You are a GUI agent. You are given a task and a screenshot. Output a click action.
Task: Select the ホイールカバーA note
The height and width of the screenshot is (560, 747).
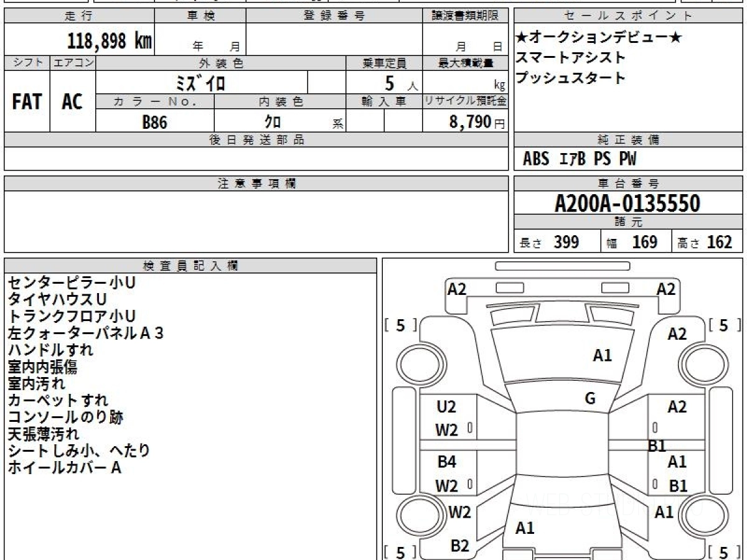(x=64, y=467)
